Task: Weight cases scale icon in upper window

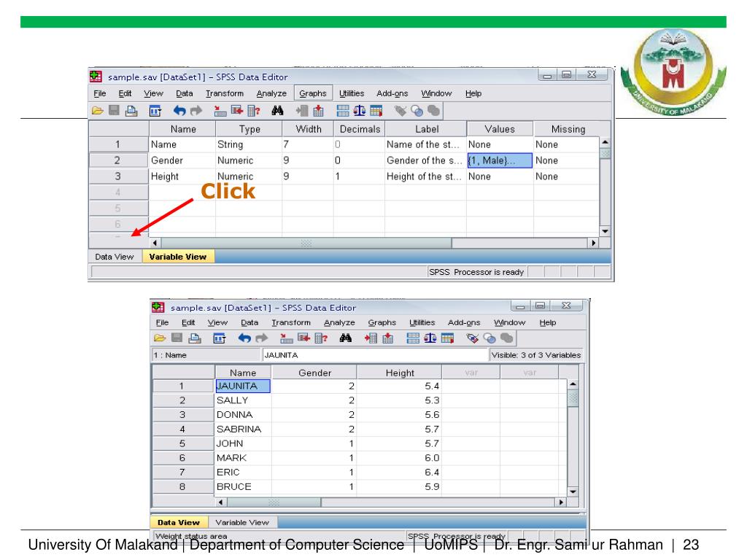Action: pos(359,111)
